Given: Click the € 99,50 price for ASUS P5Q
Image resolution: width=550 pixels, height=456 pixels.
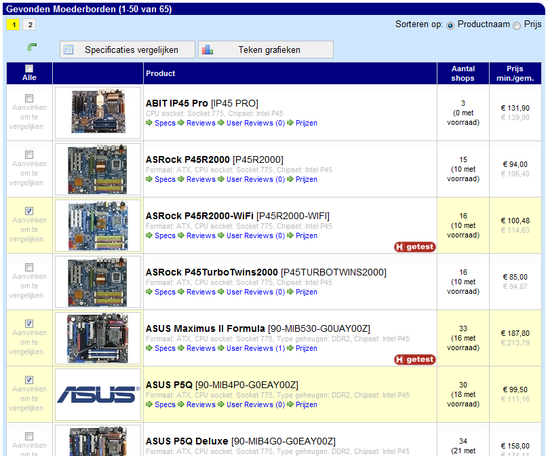Looking at the screenshot, I should (515, 390).
